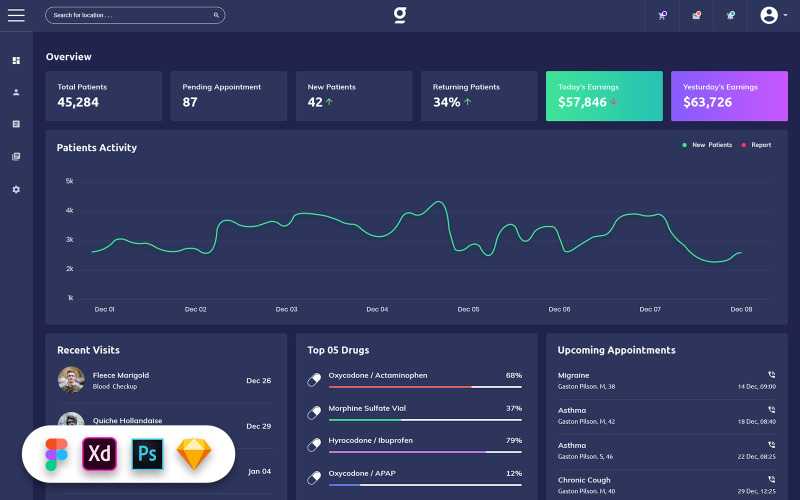Open the notes sidebar menu item
The image size is (800, 500).
(16, 124)
